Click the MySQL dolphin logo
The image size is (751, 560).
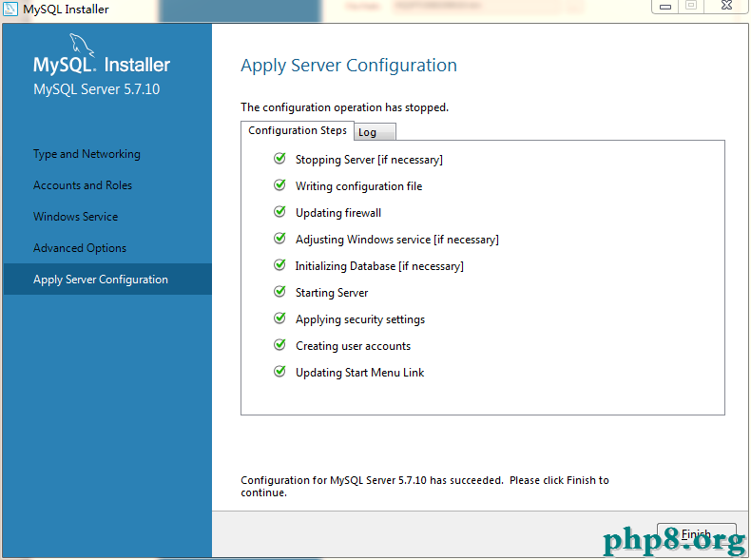(x=82, y=45)
